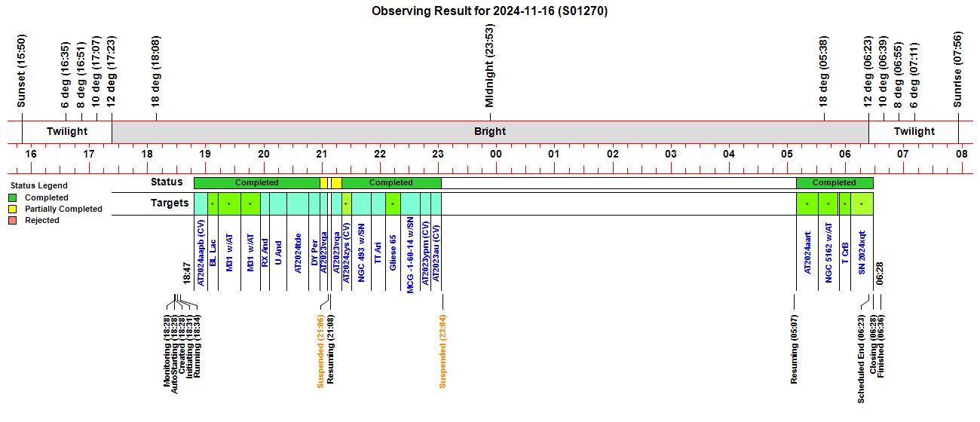Click the Completed status bar above AT2024aart
The image size is (980, 422).
point(835,183)
